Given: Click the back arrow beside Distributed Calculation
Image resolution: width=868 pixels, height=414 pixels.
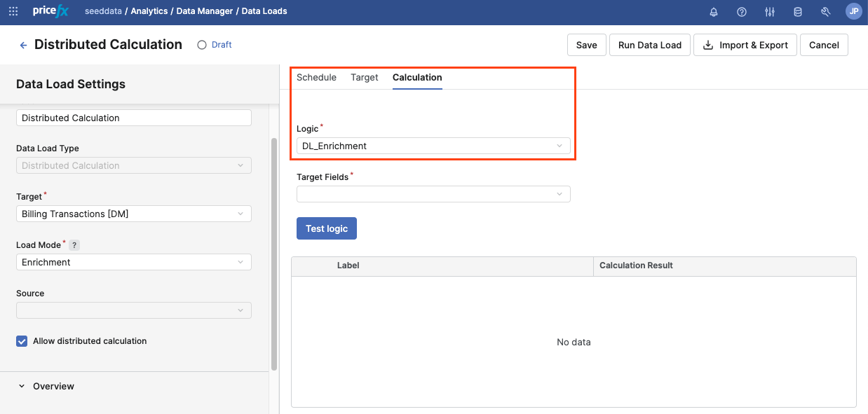Looking at the screenshot, I should pyautogui.click(x=23, y=45).
